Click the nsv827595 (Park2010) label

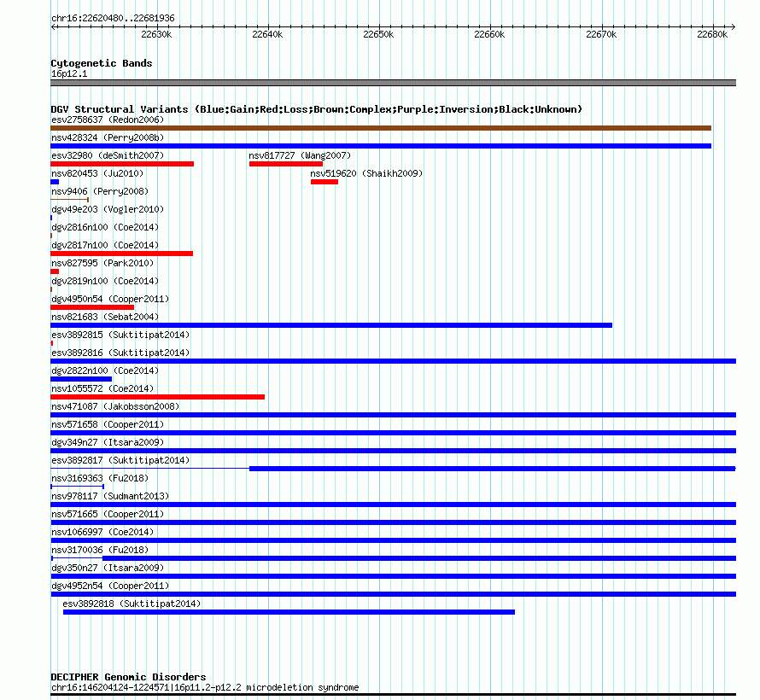click(102, 263)
